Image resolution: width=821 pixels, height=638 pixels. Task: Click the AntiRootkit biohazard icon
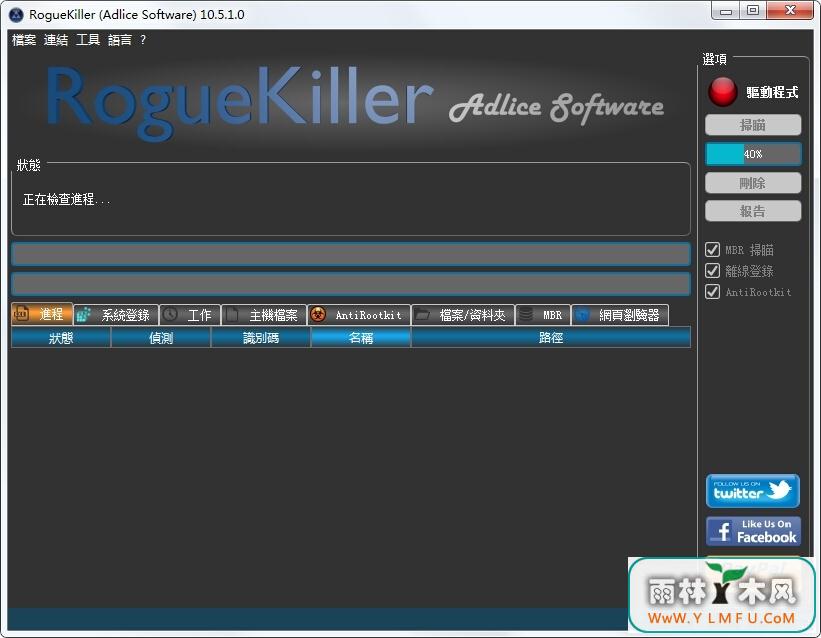click(318, 314)
